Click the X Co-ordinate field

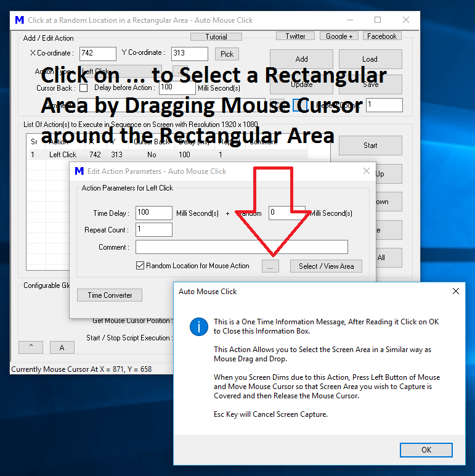coord(98,54)
